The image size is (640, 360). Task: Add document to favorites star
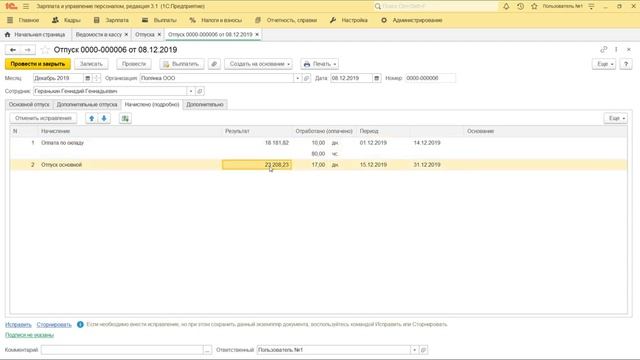[45, 50]
